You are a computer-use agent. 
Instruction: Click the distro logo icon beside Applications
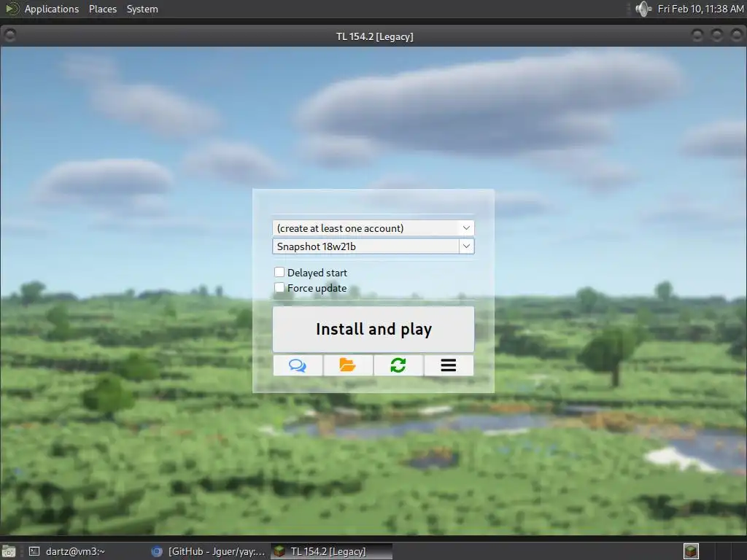pos(12,9)
